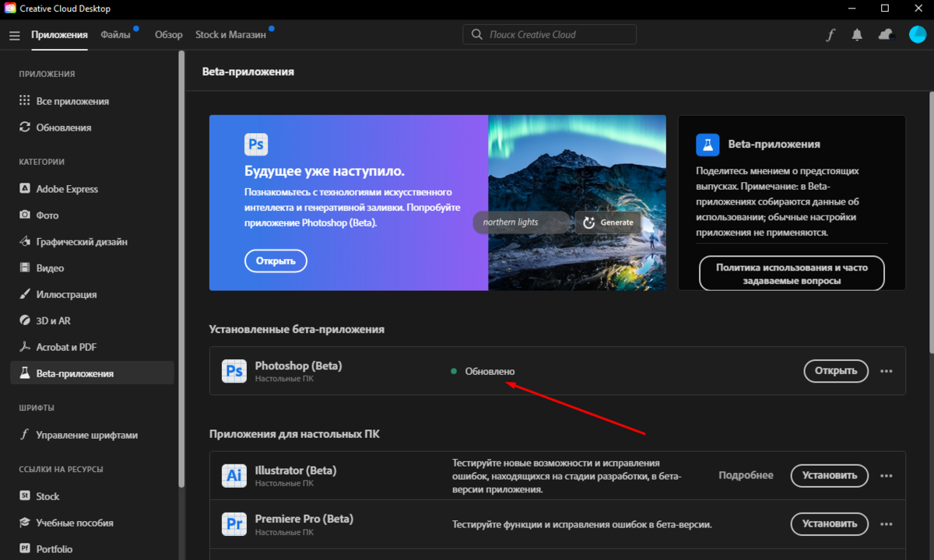The width and height of the screenshot is (934, 560).
Task: Click the St Stock icon in sidebar
Action: pos(24,496)
